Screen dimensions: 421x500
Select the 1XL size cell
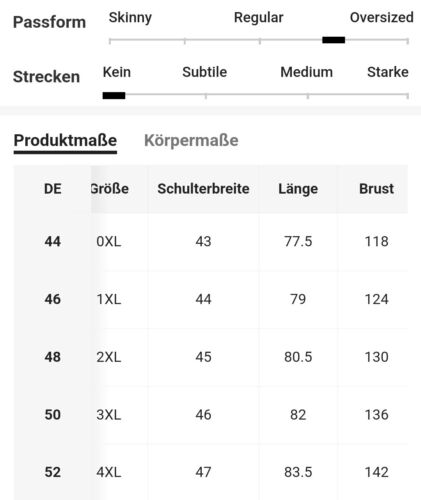click(x=109, y=299)
